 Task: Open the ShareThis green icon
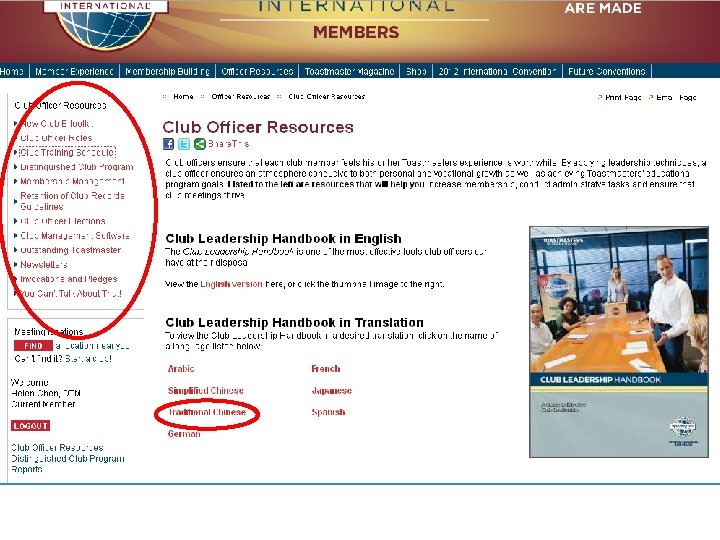tap(199, 144)
